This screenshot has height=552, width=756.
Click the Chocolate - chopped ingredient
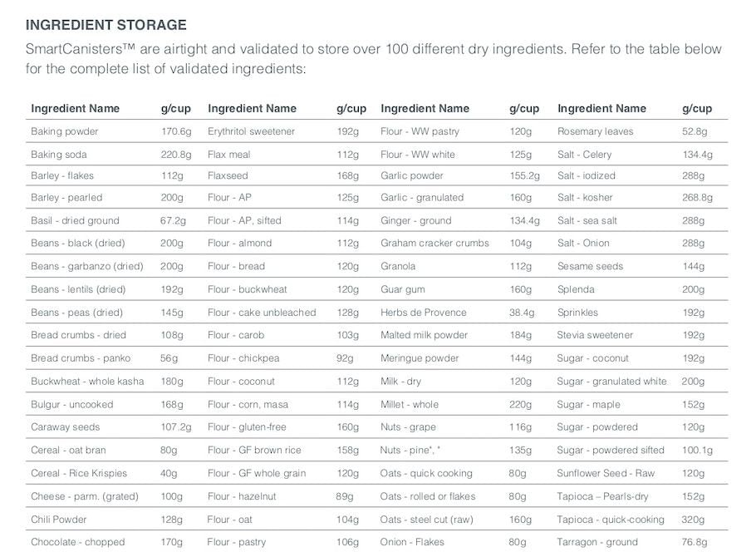[77, 542]
